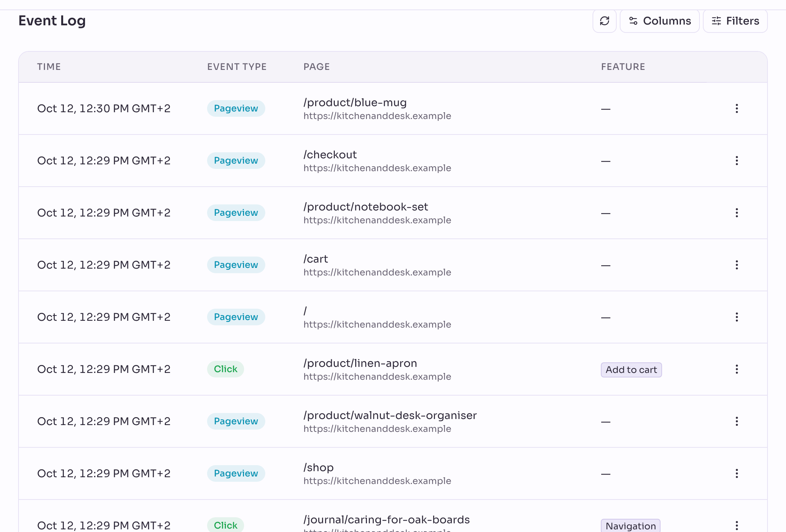Click the /product/notebook-set page path
This screenshot has height=532, width=786.
click(365, 207)
